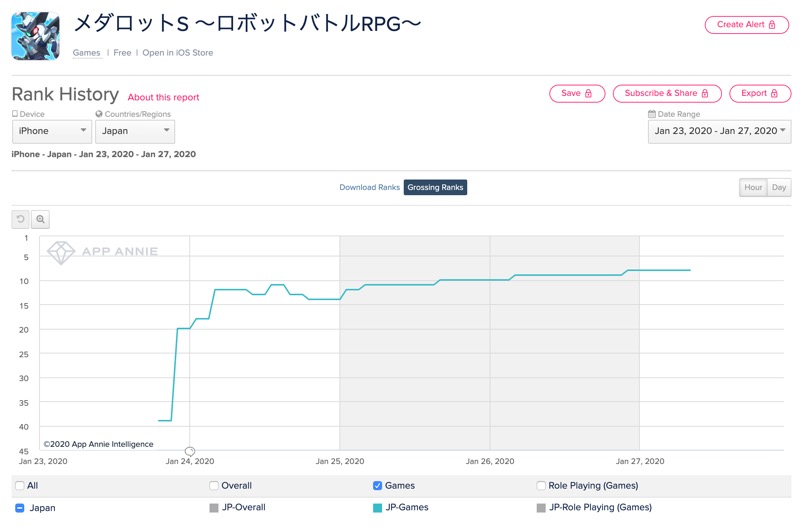Viewport: 800px width, 530px height.
Task: Uncheck the Games checkbox
Action: coord(378,485)
